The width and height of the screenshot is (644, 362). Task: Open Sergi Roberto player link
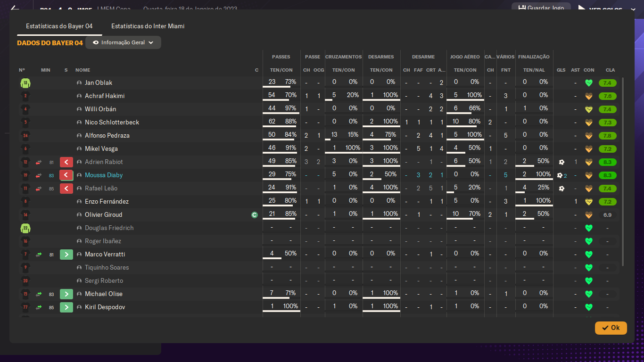pos(104,281)
